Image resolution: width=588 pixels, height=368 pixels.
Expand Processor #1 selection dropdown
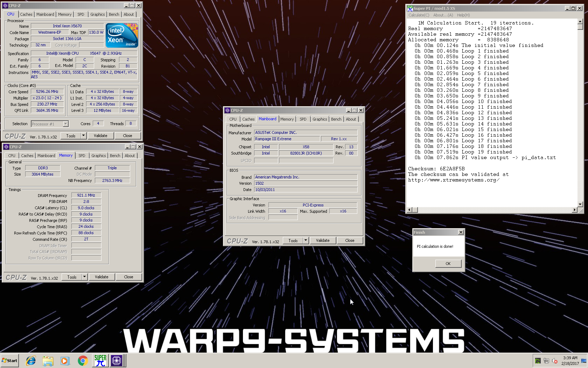(x=65, y=124)
